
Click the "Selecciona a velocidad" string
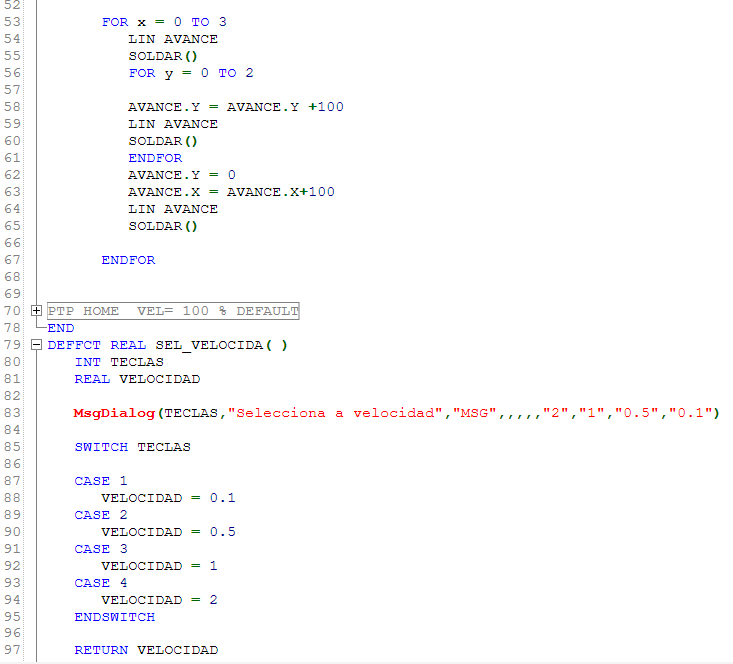coord(335,413)
